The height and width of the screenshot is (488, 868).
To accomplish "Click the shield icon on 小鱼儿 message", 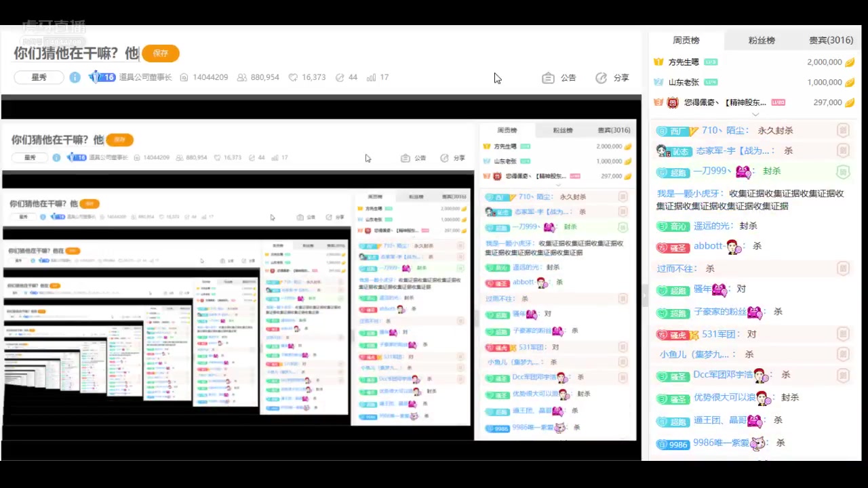I will [x=843, y=354].
